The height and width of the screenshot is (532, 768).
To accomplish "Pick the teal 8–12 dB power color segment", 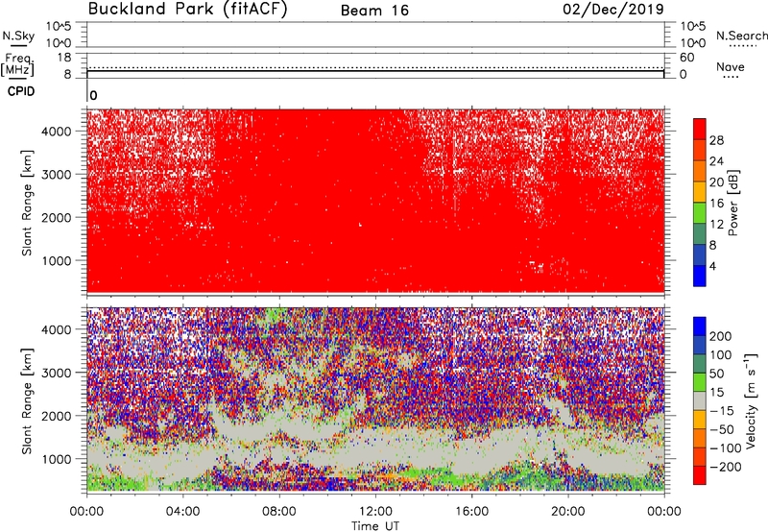I will [700, 234].
